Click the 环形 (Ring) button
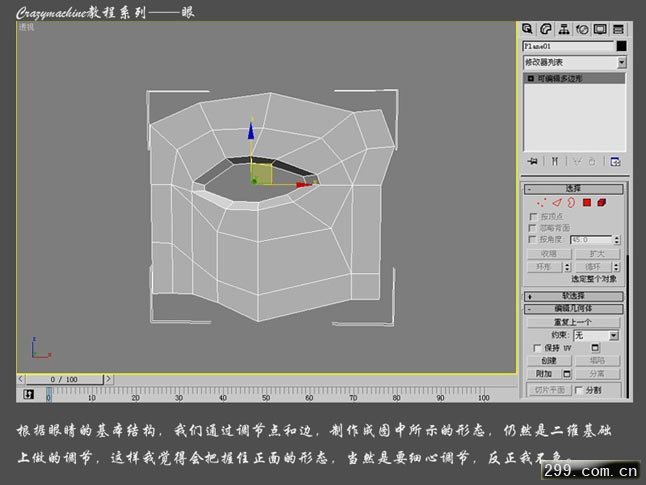Image resolution: width=646 pixels, height=485 pixels. click(545, 267)
